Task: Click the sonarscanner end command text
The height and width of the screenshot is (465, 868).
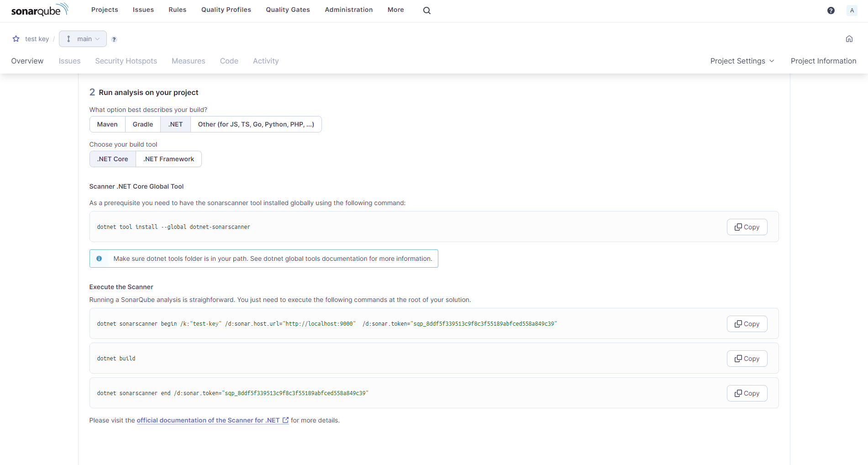Action: click(x=232, y=393)
